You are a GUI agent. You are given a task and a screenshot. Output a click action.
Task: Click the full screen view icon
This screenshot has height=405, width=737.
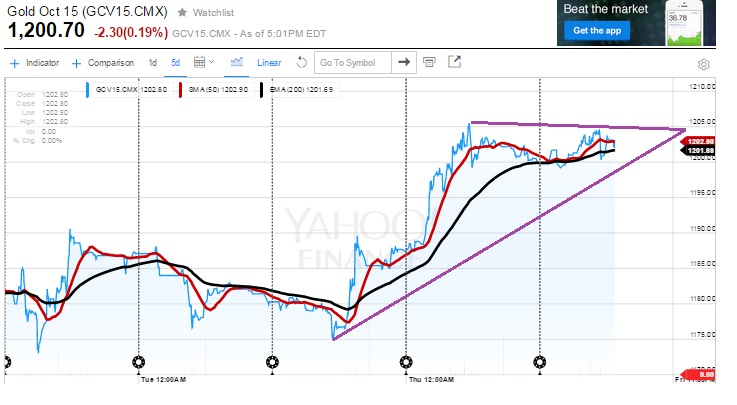pyautogui.click(x=430, y=62)
